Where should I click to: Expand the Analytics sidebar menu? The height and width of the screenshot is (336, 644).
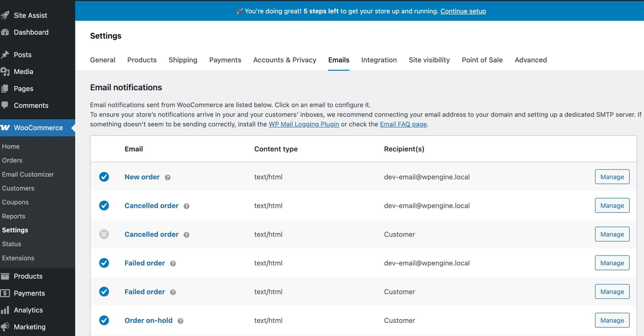tap(28, 310)
